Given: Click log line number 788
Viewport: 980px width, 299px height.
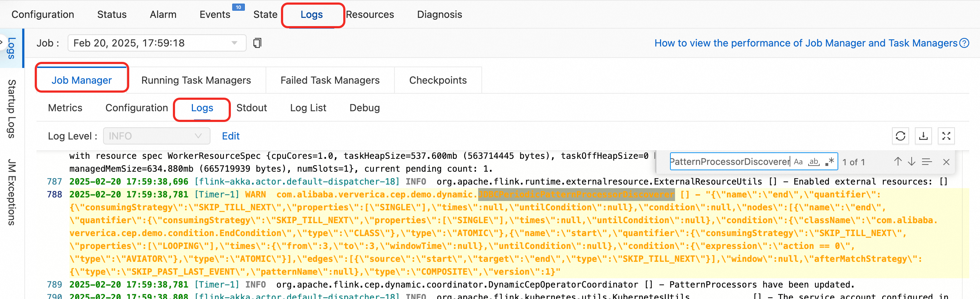Looking at the screenshot, I should tap(54, 195).
